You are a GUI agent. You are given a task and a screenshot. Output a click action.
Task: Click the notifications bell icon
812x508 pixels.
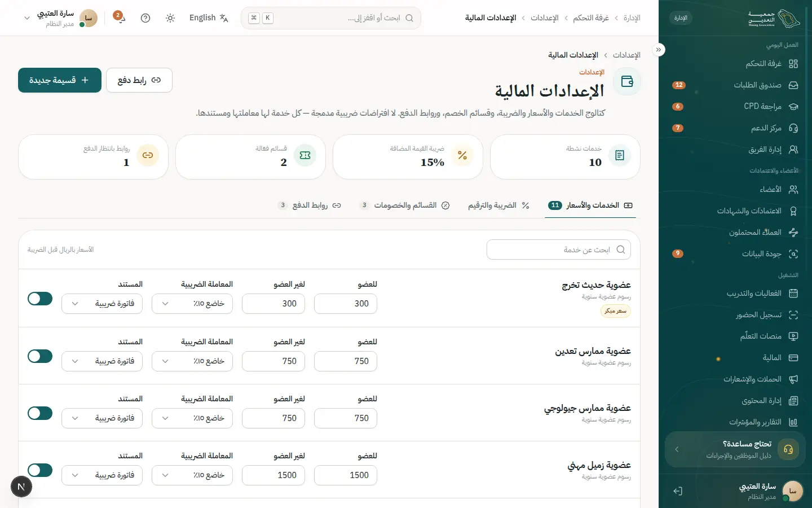tap(120, 17)
